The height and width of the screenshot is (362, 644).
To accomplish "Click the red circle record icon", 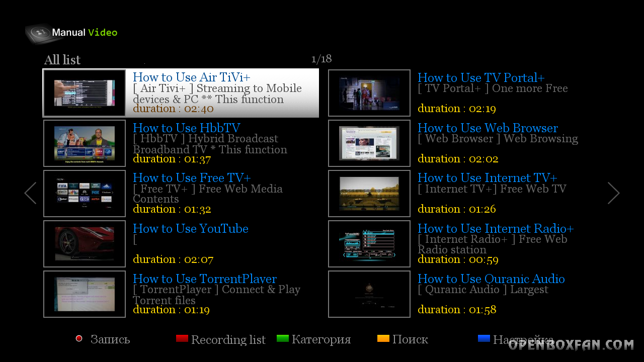I will (x=79, y=338).
